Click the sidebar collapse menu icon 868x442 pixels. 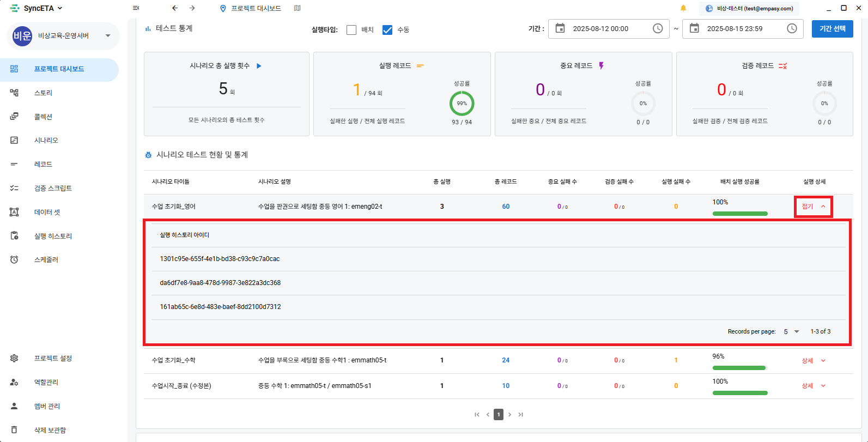pos(136,8)
